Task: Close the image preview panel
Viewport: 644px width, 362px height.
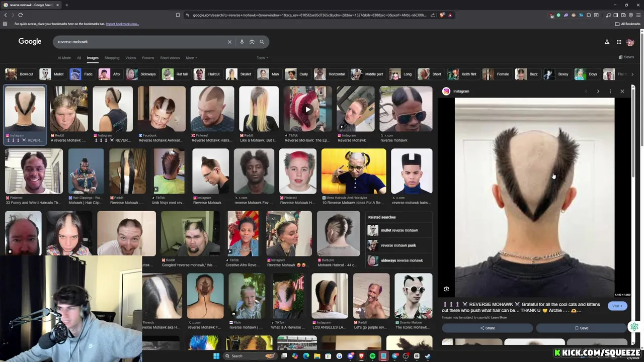Action: [x=622, y=91]
